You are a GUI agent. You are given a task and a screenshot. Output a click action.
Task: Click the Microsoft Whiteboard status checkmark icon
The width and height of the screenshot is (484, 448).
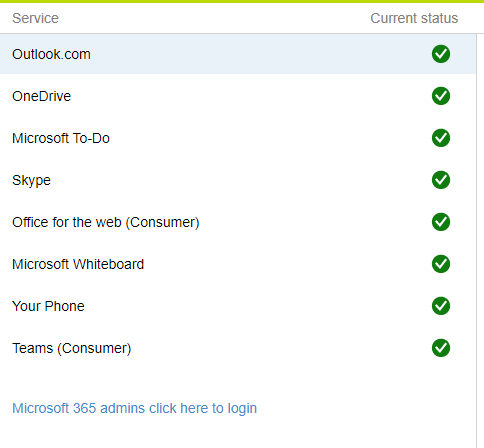click(441, 264)
